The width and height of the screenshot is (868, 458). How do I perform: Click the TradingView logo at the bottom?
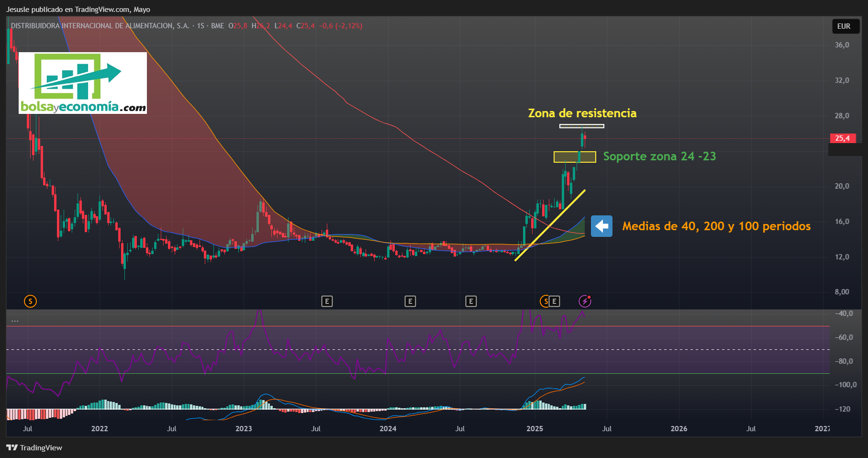[x=34, y=447]
